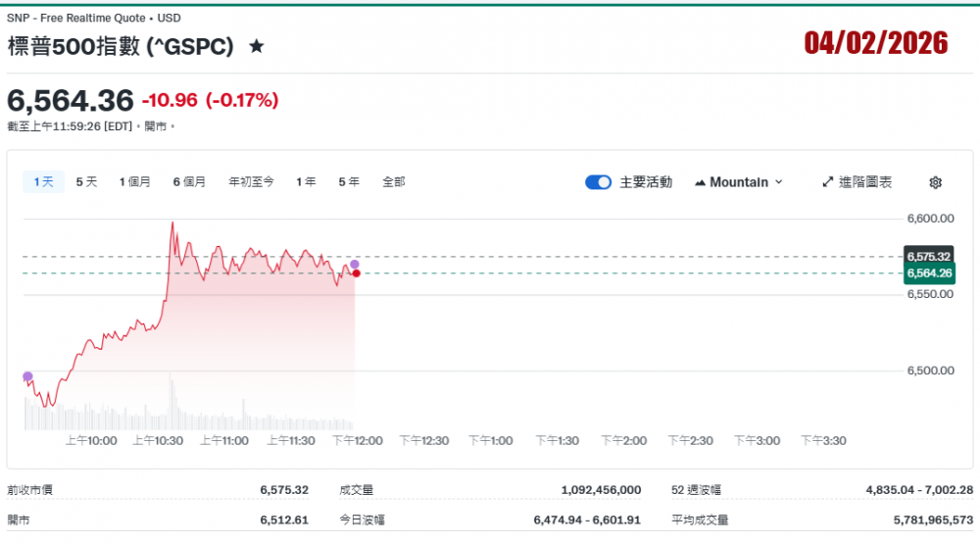Choose the 年初至今 range
This screenshot has height=544, width=980.
click(251, 181)
